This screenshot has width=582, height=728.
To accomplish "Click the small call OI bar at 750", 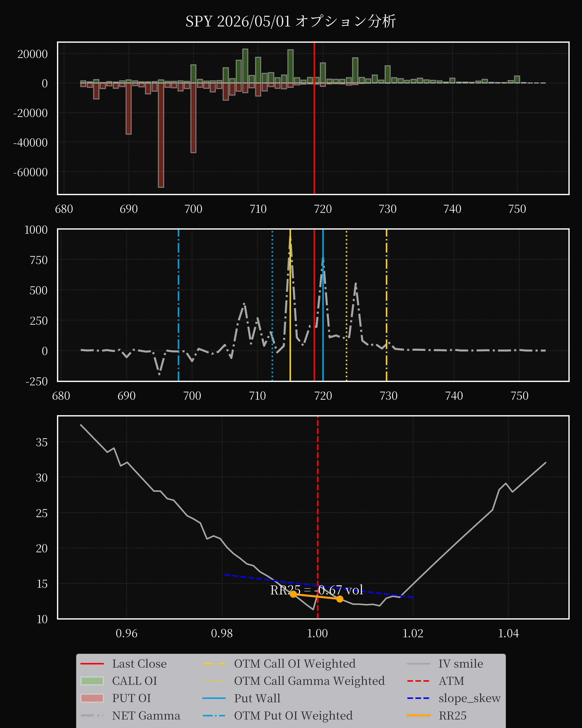I will (517, 79).
